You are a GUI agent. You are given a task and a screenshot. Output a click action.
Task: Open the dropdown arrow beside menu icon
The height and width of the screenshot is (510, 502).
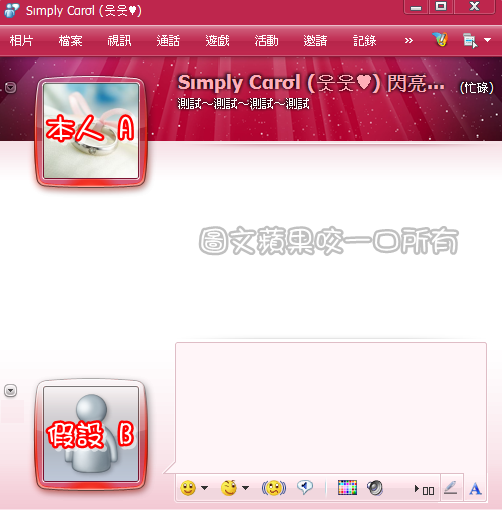(x=487, y=40)
